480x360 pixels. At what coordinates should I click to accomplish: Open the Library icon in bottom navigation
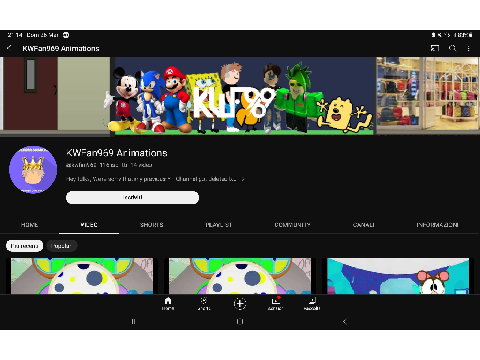(312, 303)
